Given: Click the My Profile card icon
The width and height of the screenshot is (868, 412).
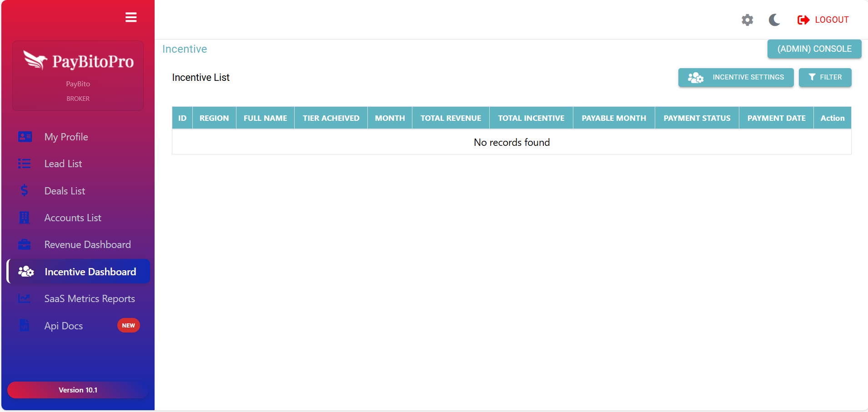Looking at the screenshot, I should coord(25,137).
